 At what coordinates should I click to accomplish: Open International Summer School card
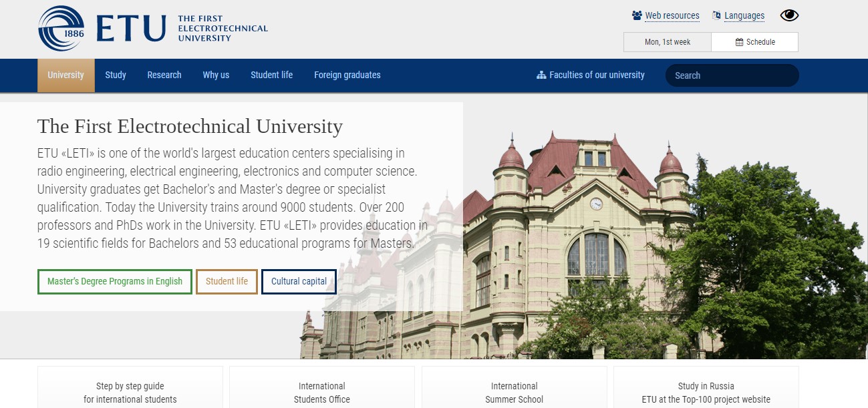click(515, 387)
